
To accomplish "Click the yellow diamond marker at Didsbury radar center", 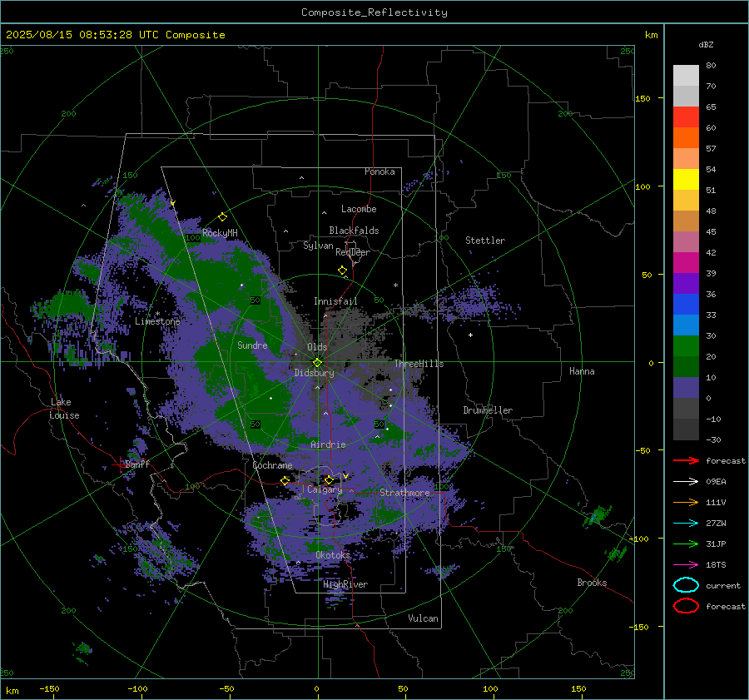I will (x=317, y=362).
